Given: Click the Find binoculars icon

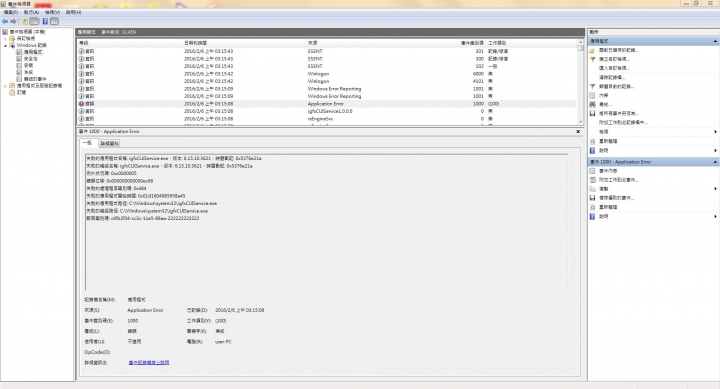Looking at the screenshot, I should [x=592, y=105].
